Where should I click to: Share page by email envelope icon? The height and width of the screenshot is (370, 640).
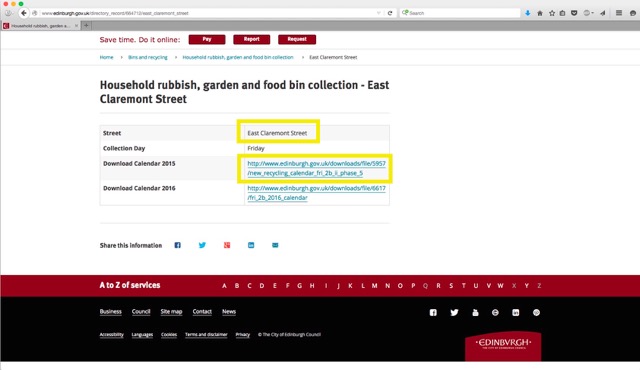275,245
